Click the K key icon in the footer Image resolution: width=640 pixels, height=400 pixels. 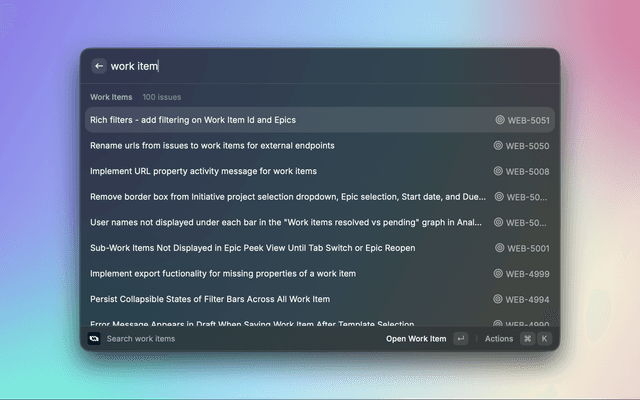point(544,339)
